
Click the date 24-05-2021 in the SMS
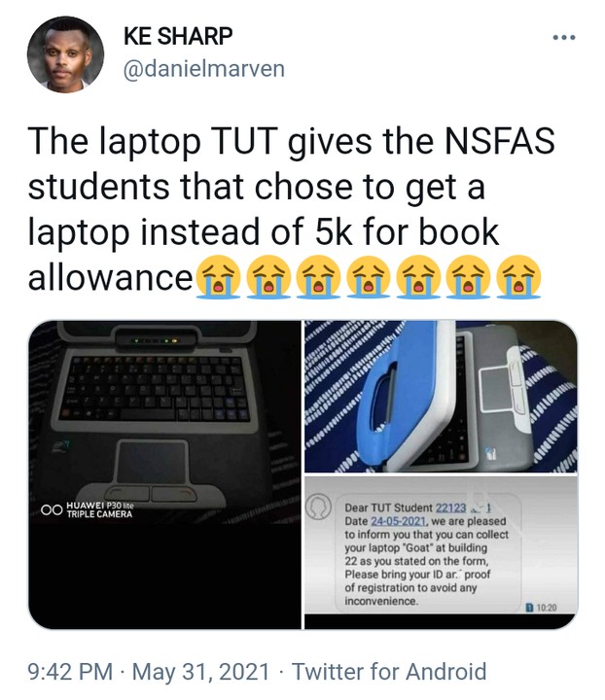(x=399, y=521)
